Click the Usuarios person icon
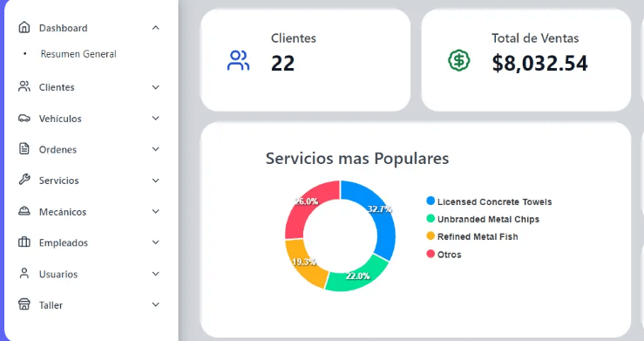 24,274
